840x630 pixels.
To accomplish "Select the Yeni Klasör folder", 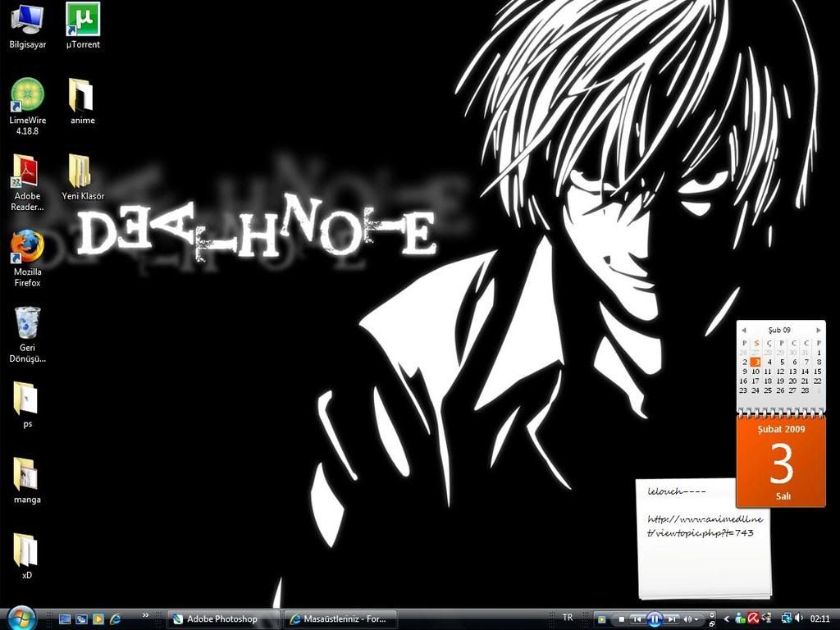I will tap(83, 177).
